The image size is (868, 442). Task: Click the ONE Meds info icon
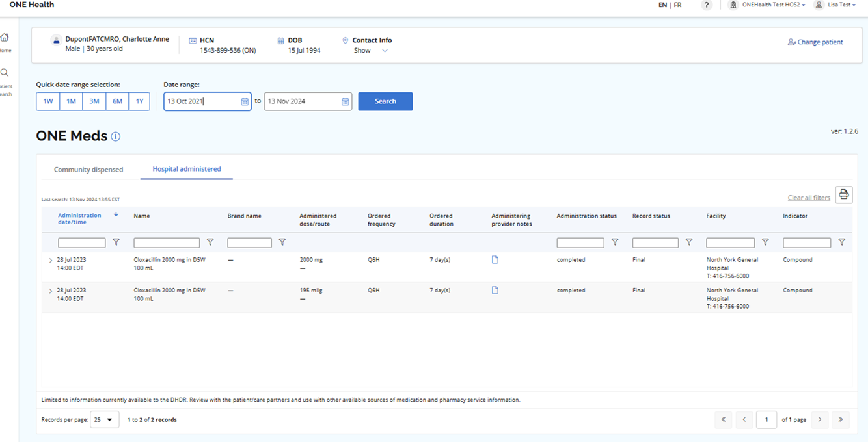(x=115, y=136)
